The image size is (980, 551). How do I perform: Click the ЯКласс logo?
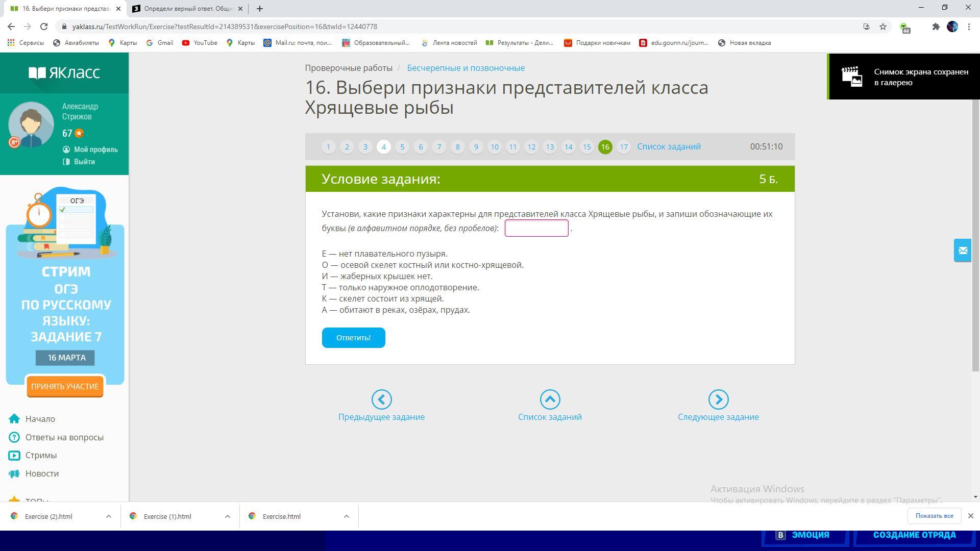click(64, 72)
